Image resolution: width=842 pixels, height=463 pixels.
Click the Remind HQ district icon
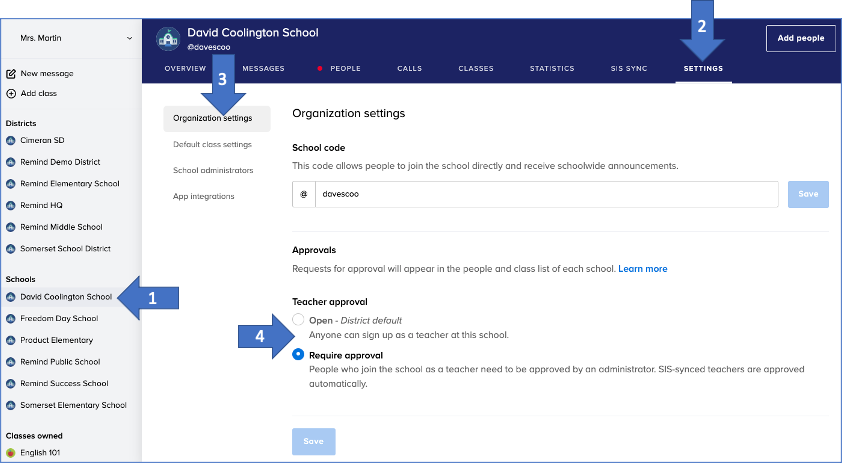[x=11, y=205]
